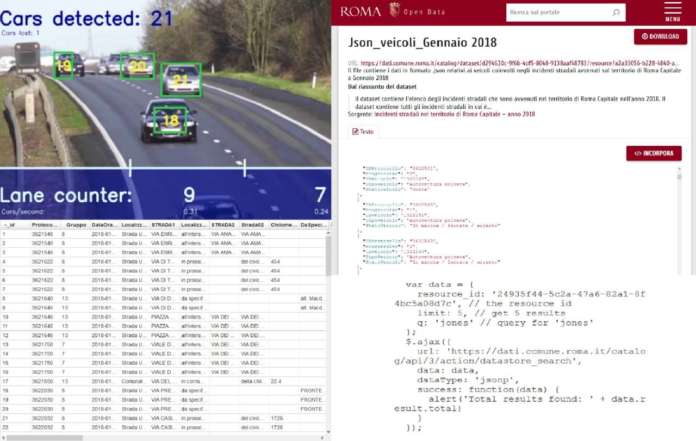Click the detected car box labeled 19
The width and height of the screenshot is (696, 441).
(65, 65)
